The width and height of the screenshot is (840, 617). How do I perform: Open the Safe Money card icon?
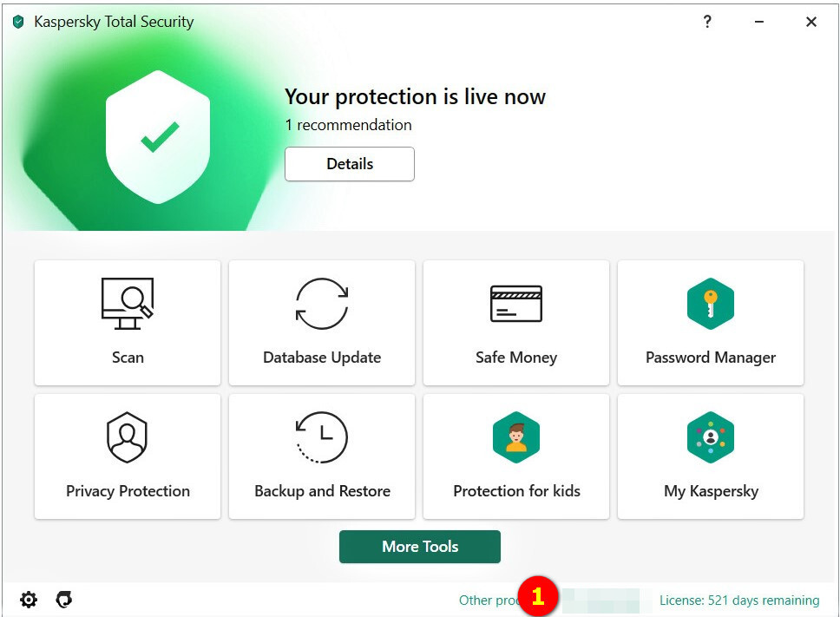pos(516,304)
